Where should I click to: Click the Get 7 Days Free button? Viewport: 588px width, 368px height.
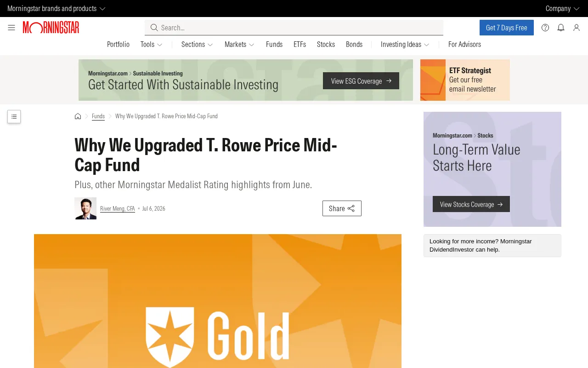click(x=507, y=28)
